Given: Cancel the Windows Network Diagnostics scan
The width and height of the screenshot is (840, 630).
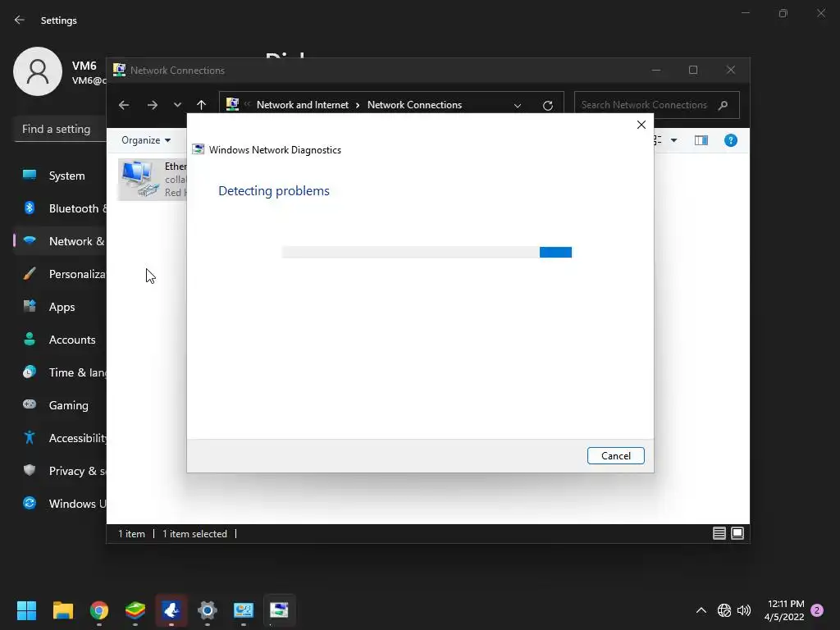Looking at the screenshot, I should pos(615,455).
